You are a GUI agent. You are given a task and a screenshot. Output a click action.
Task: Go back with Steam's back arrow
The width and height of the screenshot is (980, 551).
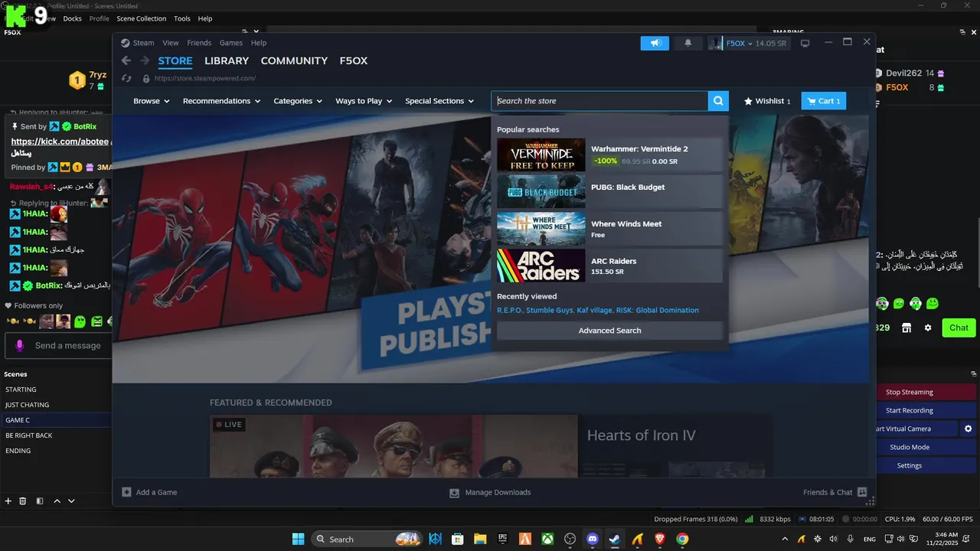click(x=126, y=61)
